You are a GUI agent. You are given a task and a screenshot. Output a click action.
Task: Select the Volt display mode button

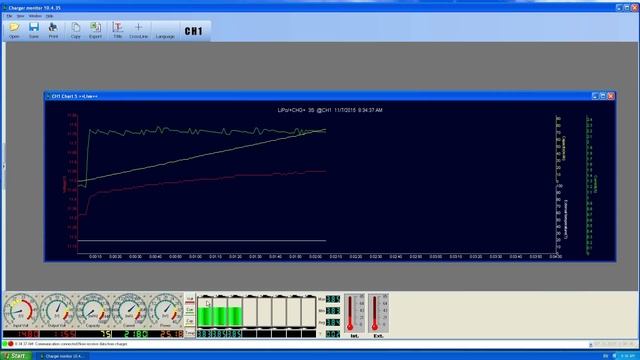(x=190, y=300)
